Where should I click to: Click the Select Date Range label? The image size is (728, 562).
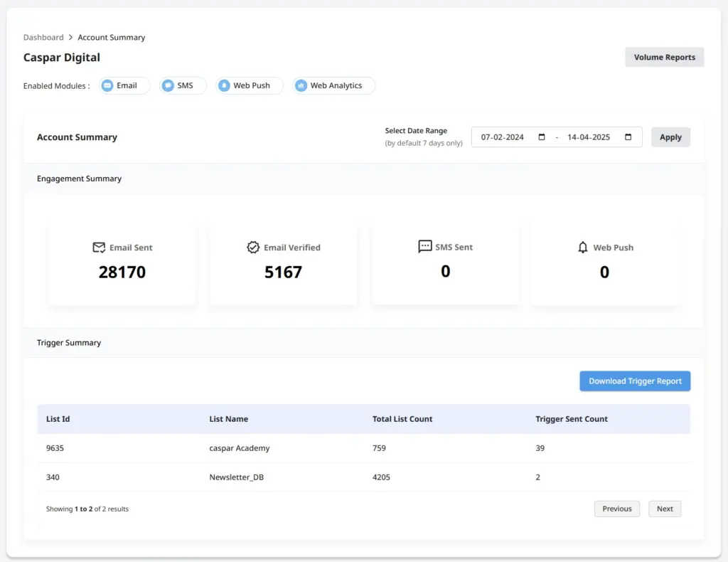pos(415,130)
